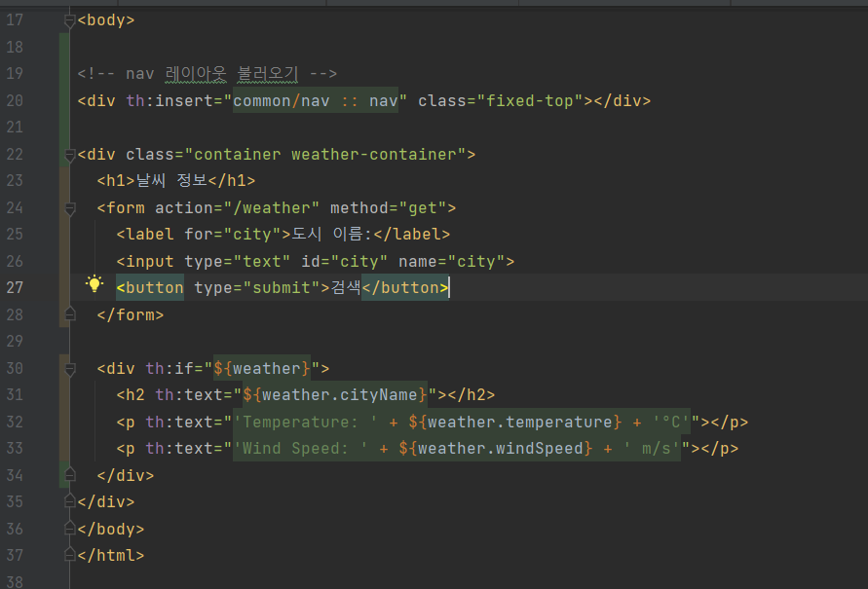Collapse the form tag fold on line 24
Viewport: 868px width, 589px height.
[x=69, y=209]
